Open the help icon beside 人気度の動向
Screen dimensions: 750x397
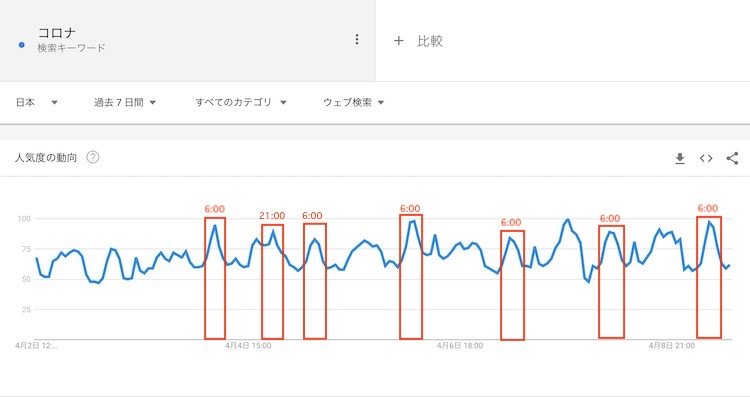[x=93, y=157]
